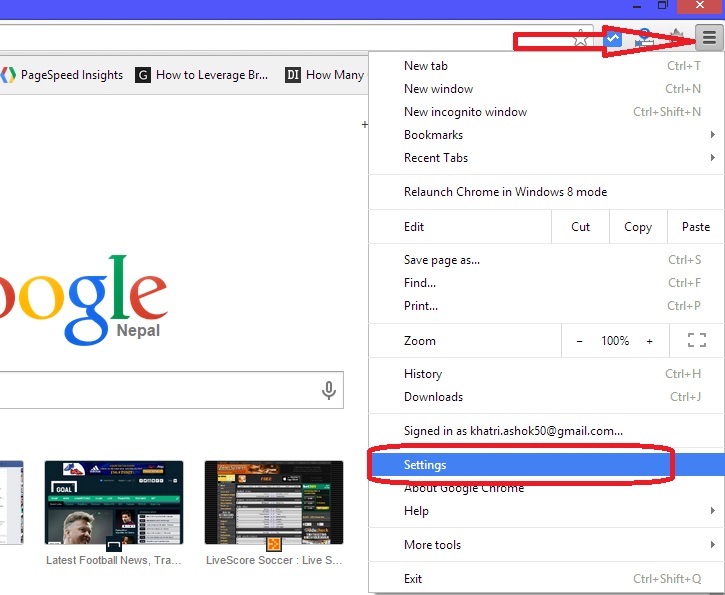Click the Chrome hamburger menu icon
Image resolution: width=725 pixels, height=595 pixels.
[709, 39]
